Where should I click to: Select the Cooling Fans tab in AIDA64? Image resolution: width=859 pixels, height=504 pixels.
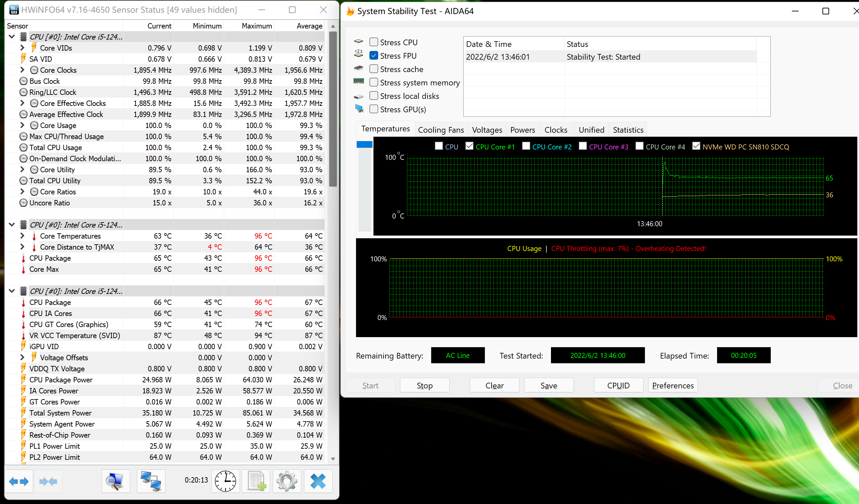coord(441,129)
